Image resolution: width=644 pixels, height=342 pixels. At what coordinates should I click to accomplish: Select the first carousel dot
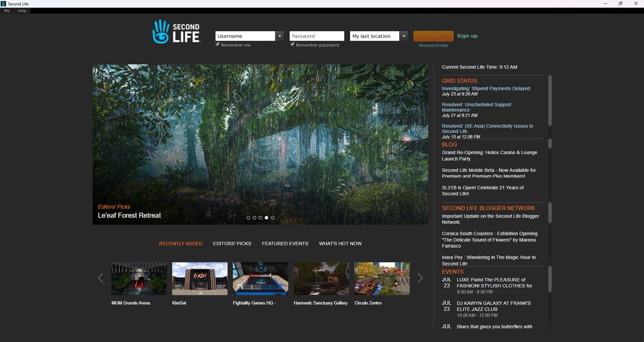248,218
